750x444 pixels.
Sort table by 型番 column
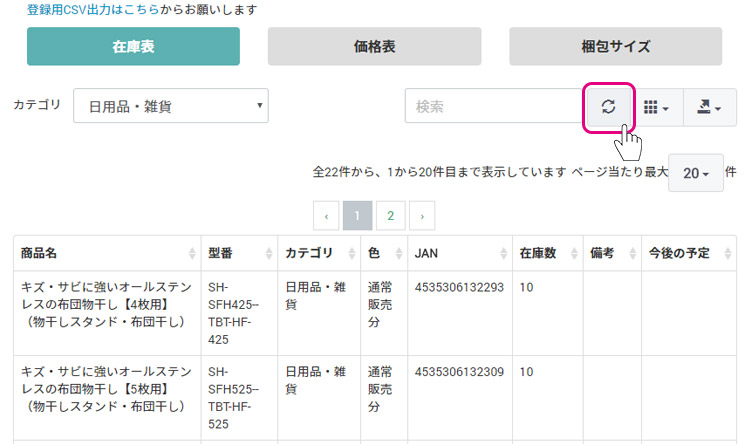pos(239,253)
